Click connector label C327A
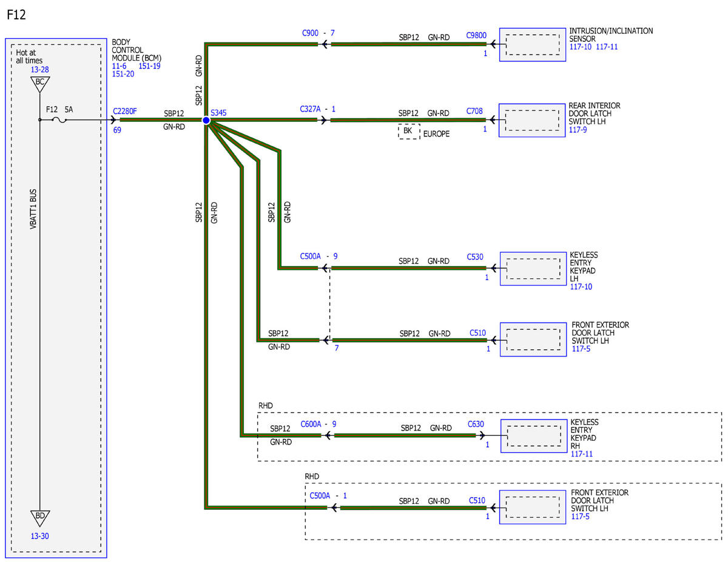This screenshot has height=562, width=728. [311, 109]
